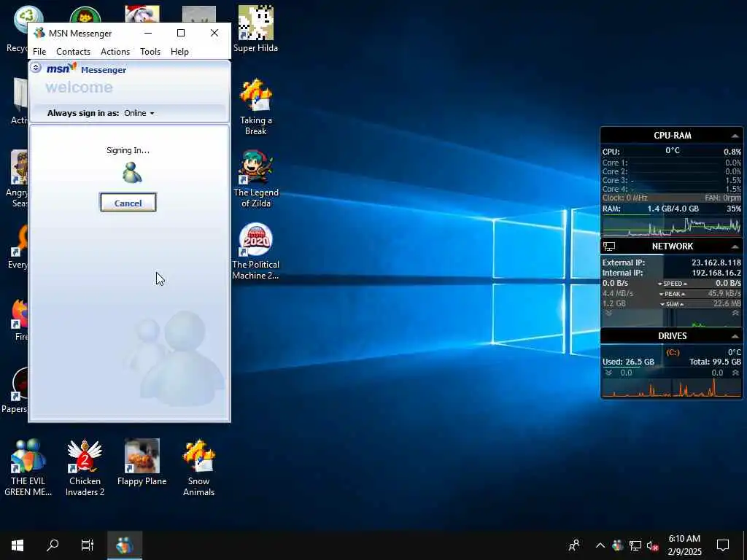Open the Windows Start menu
The width and height of the screenshot is (747, 560).
tap(18, 545)
